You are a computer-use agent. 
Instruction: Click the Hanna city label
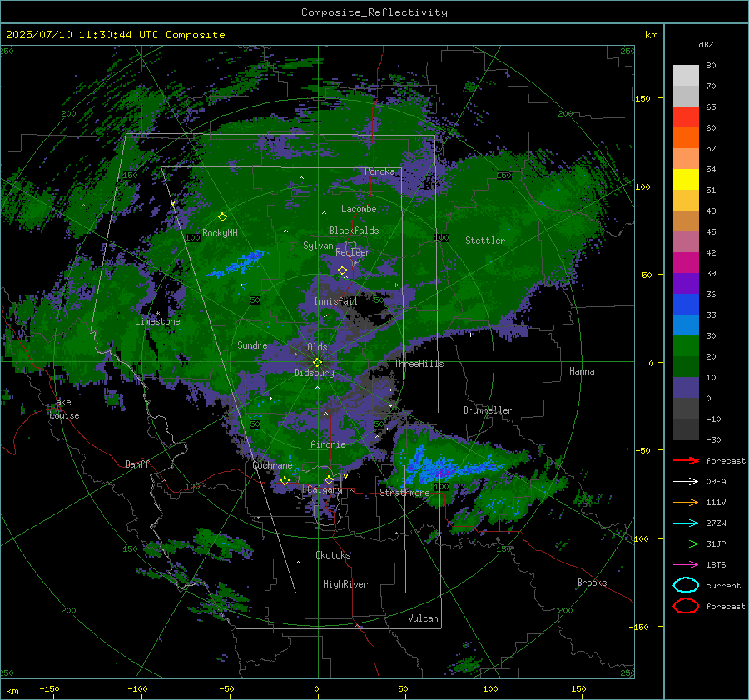point(582,371)
